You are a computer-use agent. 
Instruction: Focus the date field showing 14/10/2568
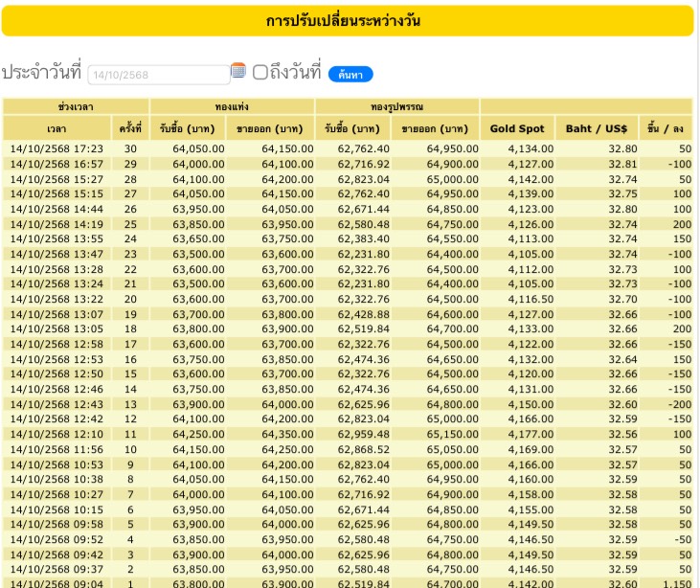[158, 75]
